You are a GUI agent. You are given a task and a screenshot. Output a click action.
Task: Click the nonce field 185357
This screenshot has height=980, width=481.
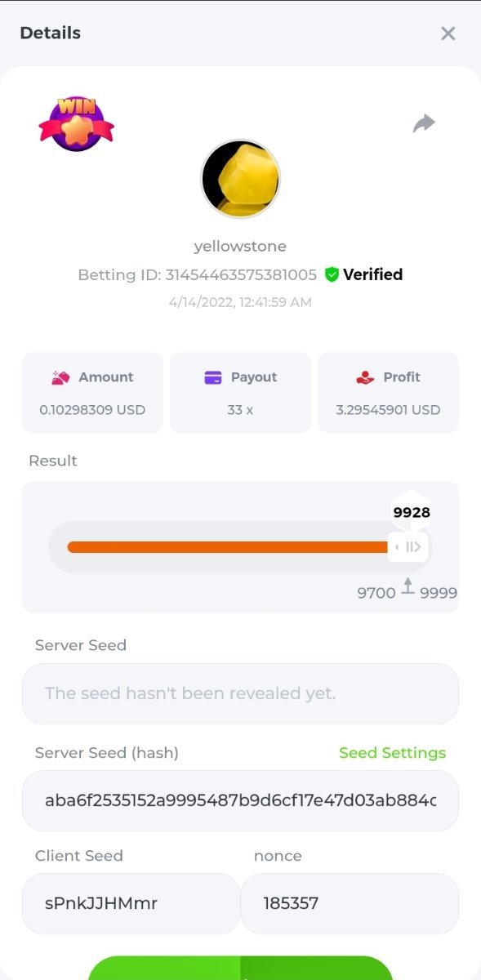click(350, 903)
